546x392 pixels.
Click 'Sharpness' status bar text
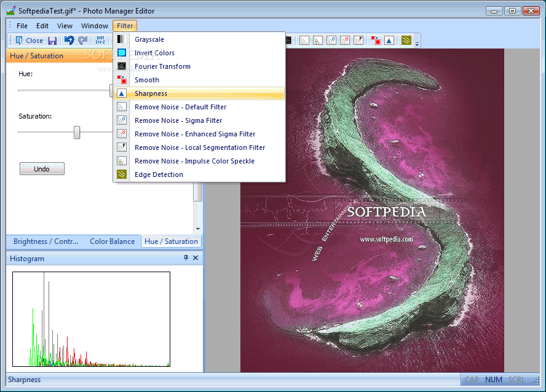(x=25, y=380)
